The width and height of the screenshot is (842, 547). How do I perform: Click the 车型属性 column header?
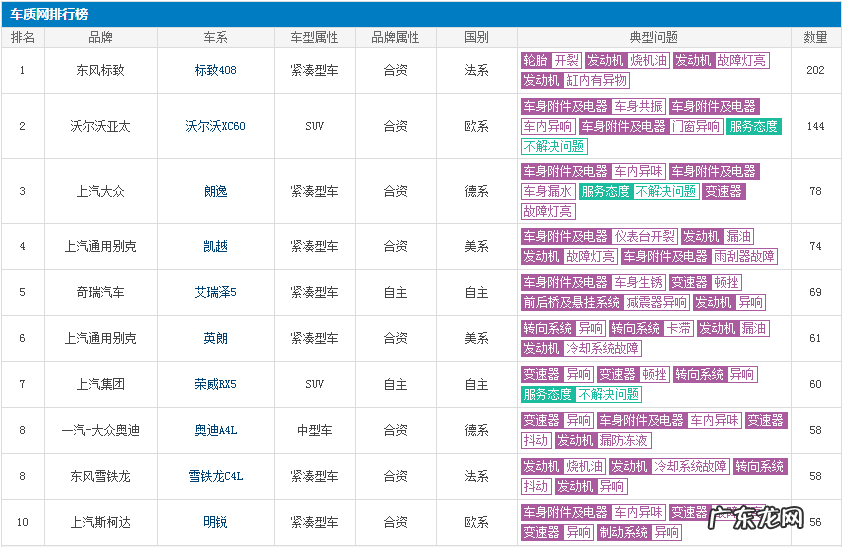pyautogui.click(x=314, y=38)
